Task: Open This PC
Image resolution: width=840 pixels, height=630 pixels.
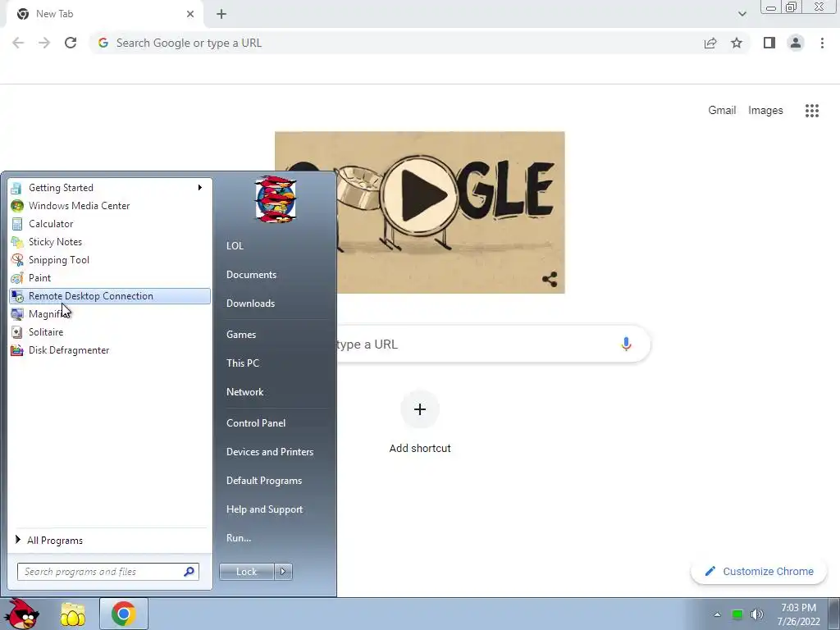Action: (x=243, y=363)
